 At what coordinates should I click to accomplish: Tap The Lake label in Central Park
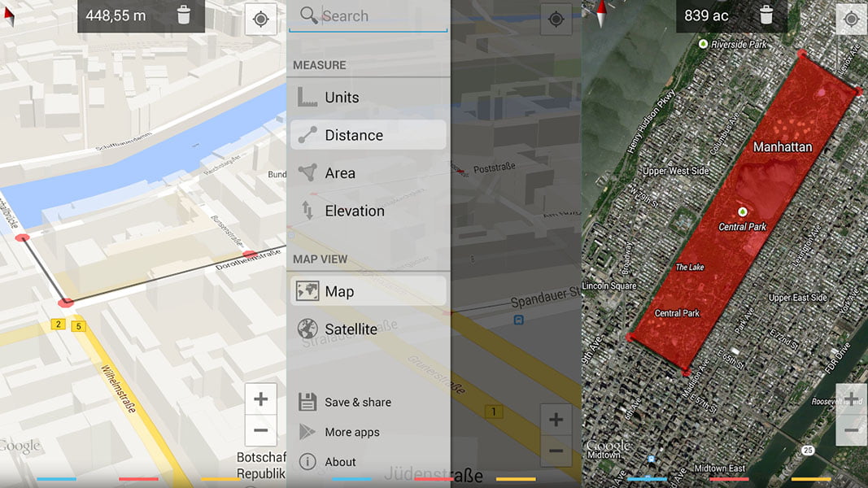(x=690, y=268)
